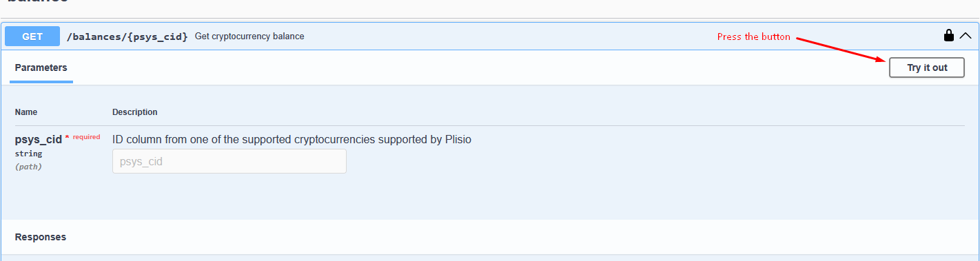Click the Name column header

pyautogui.click(x=26, y=112)
